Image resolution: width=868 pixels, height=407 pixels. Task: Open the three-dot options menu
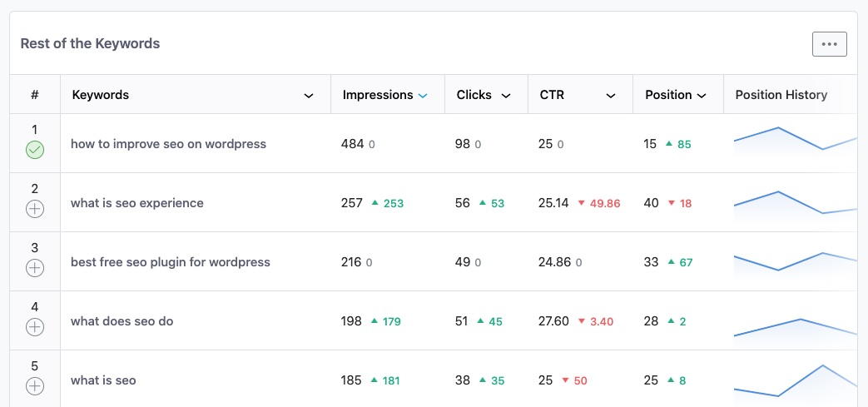point(829,44)
